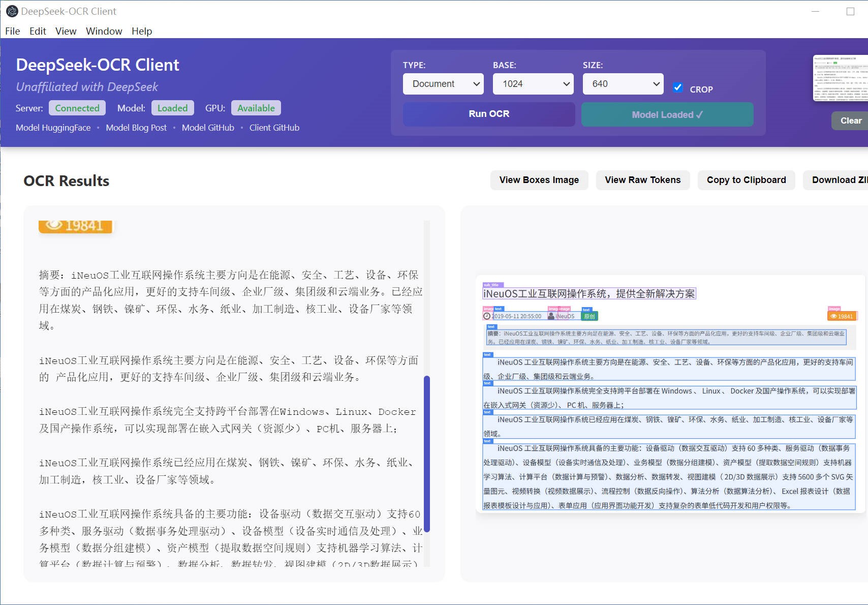
Task: Click the OCR results scrollbar thumb
Action: (427, 453)
